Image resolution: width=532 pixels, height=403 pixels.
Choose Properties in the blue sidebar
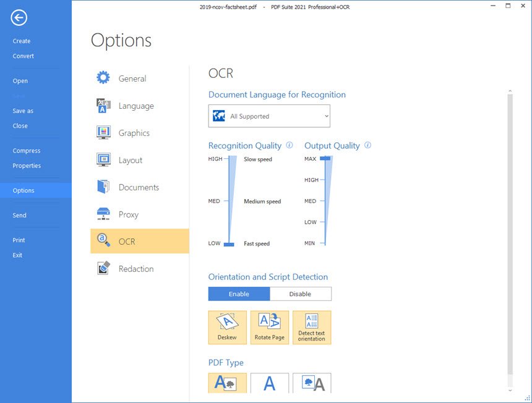coord(27,166)
